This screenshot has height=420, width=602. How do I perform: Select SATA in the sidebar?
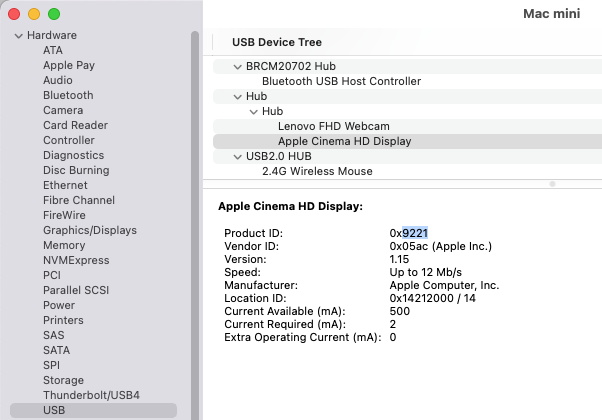[56, 350]
